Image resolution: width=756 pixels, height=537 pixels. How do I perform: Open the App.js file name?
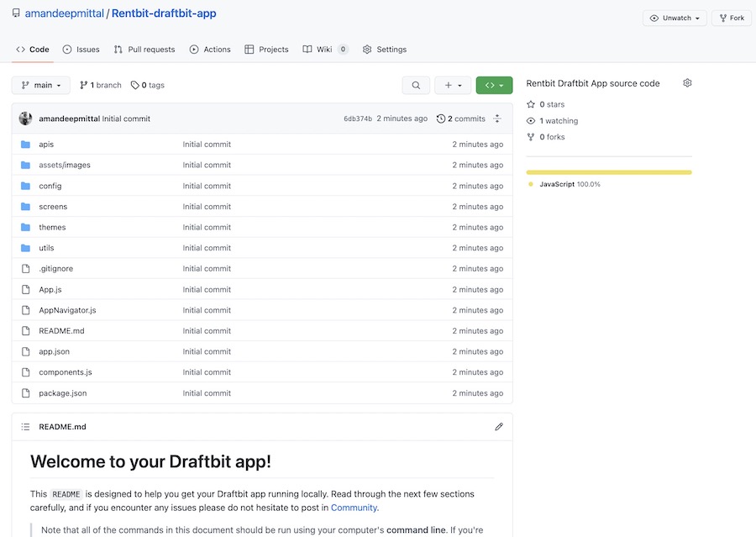point(50,289)
